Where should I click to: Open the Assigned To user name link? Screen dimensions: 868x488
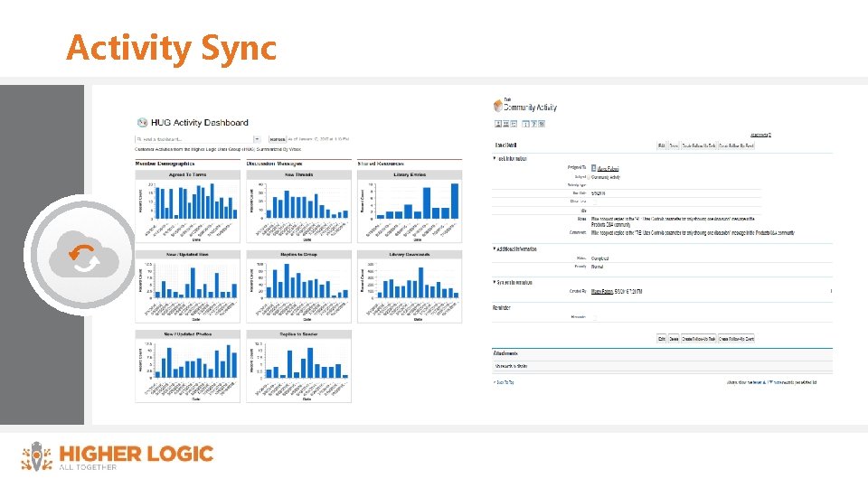(x=608, y=168)
